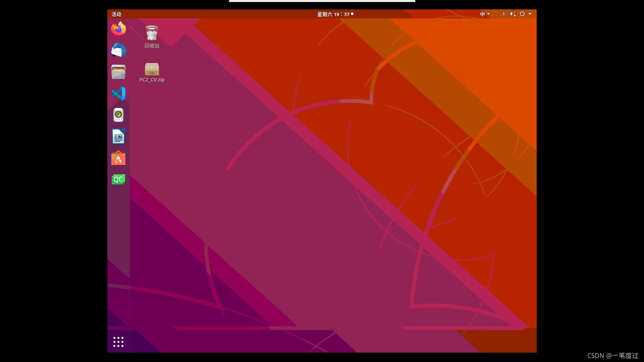The width and height of the screenshot is (644, 362).
Task: Open Ubuntu Software store icon
Action: coord(118,158)
